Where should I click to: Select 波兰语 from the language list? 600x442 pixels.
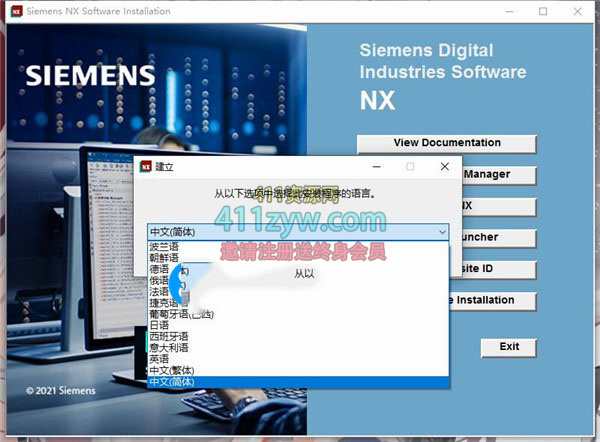[x=164, y=246]
